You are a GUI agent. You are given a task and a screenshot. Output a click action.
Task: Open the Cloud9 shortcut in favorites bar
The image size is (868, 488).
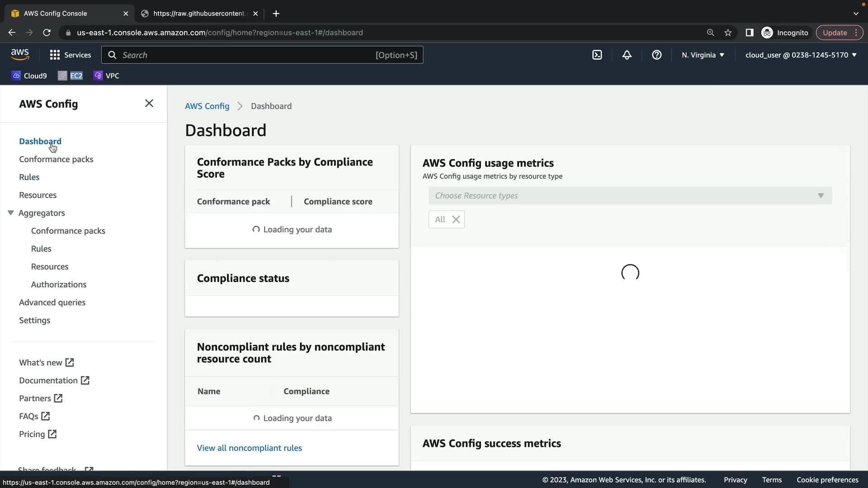point(29,75)
